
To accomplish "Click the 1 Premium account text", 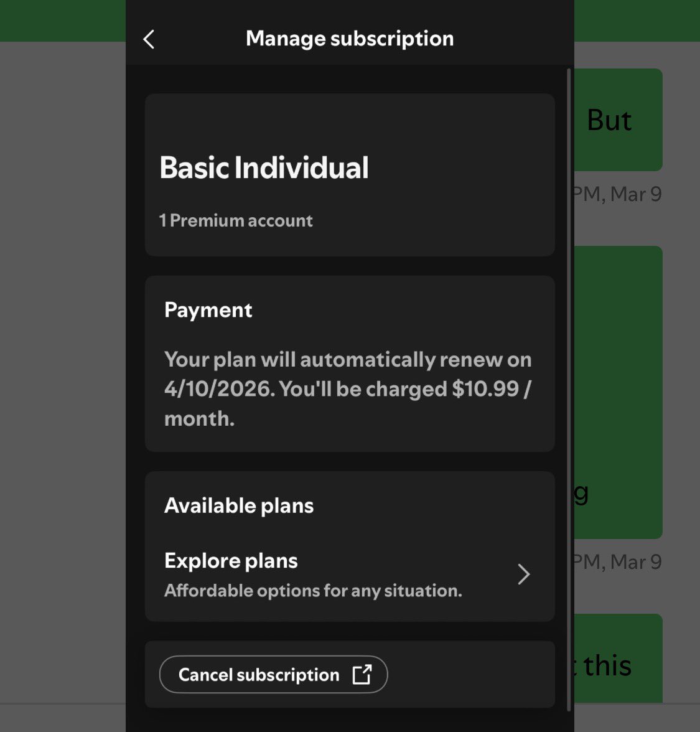I will coord(236,220).
